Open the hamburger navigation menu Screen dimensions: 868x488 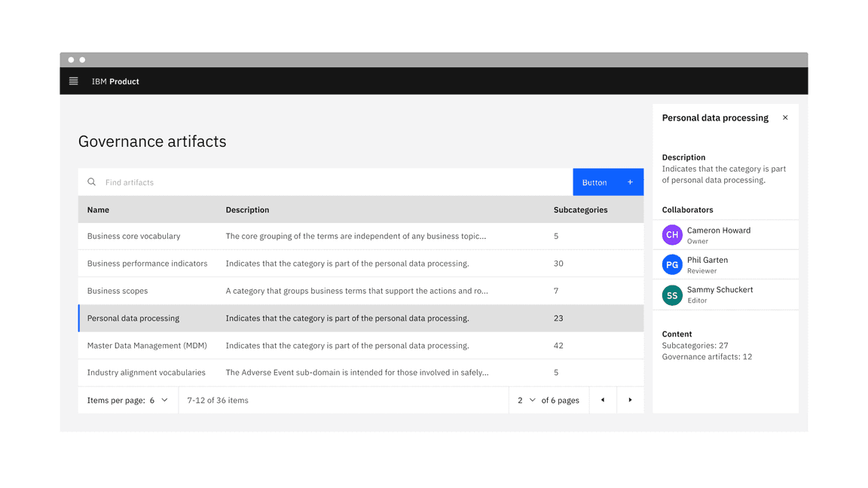(73, 81)
